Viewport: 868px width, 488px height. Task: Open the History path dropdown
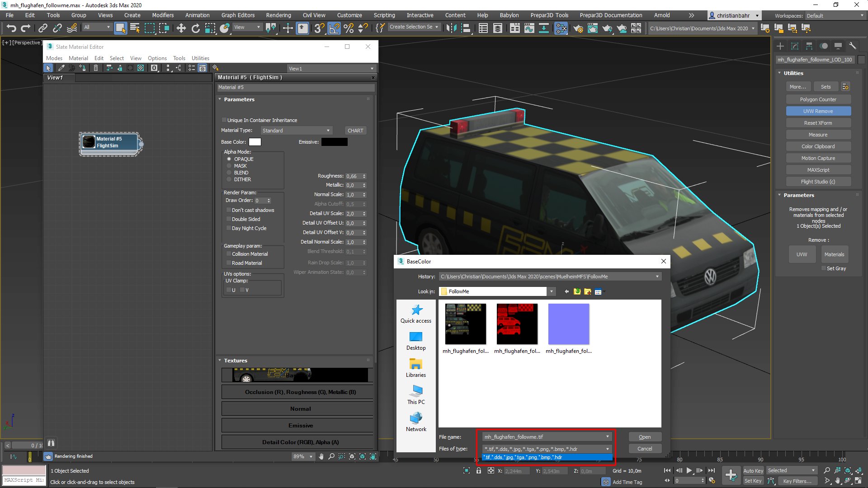coord(657,277)
